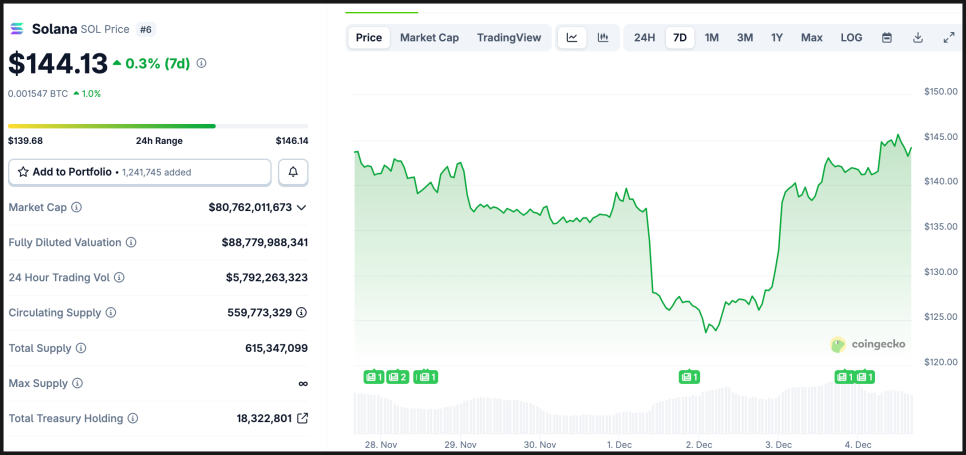Switch to candlestick chart icon
The image size is (966, 455).
(x=603, y=38)
